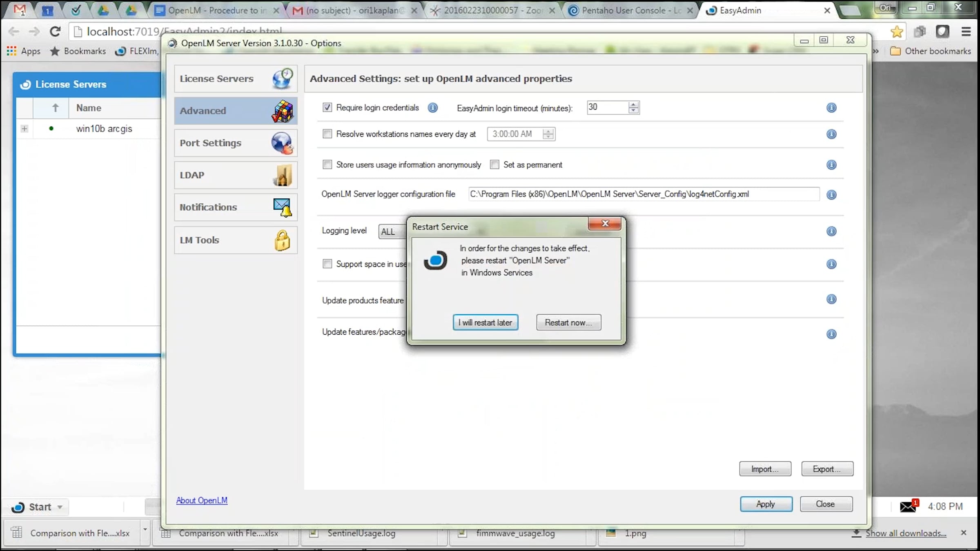Click the Export button

tap(827, 469)
